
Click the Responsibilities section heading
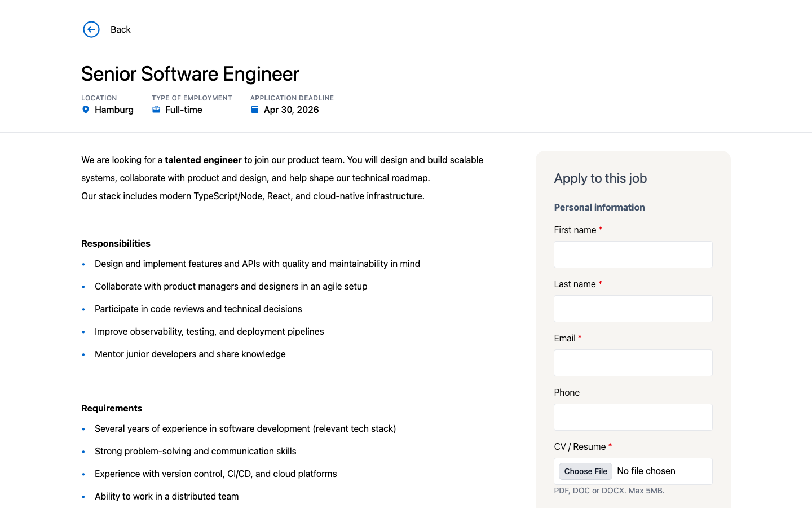[x=116, y=243]
